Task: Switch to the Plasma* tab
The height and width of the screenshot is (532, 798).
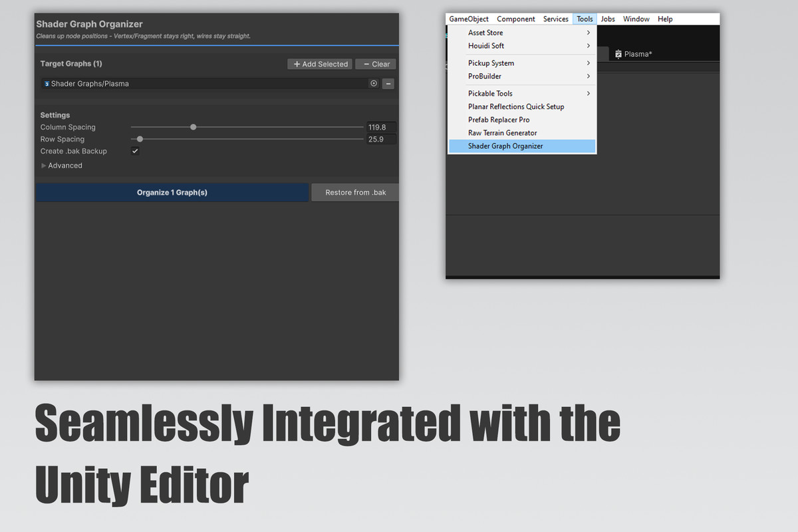Action: [634, 54]
